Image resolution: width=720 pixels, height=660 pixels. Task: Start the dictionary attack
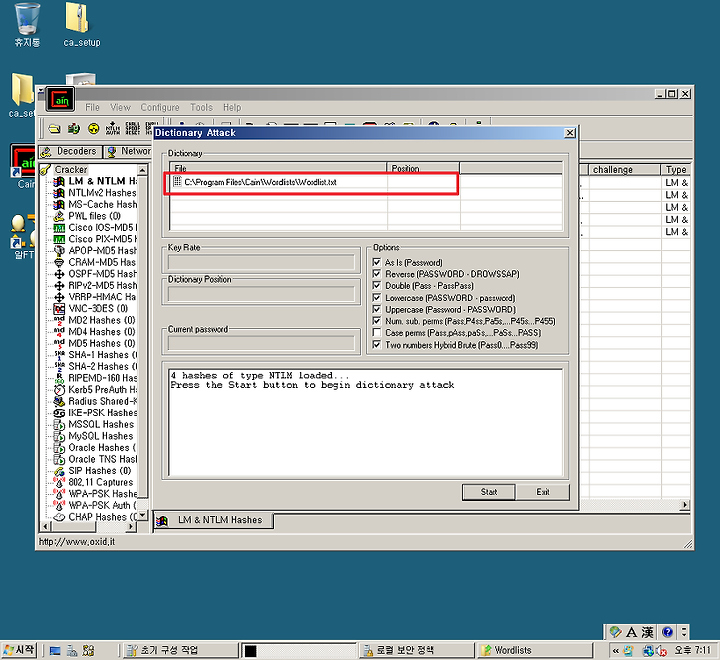tap(489, 492)
